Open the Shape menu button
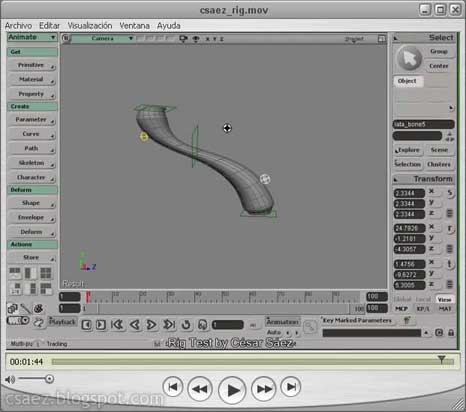The image size is (466, 412). [32, 203]
